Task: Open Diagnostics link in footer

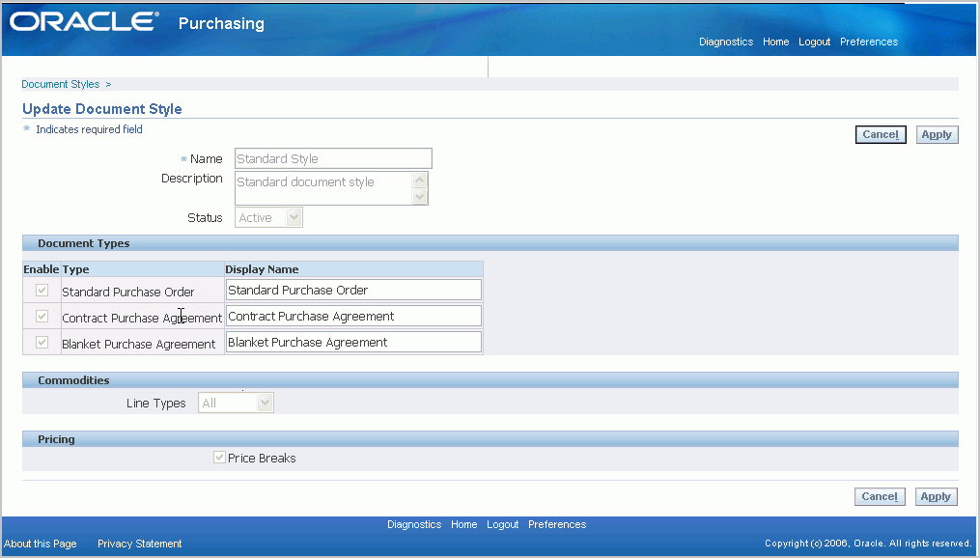Action: click(x=414, y=524)
